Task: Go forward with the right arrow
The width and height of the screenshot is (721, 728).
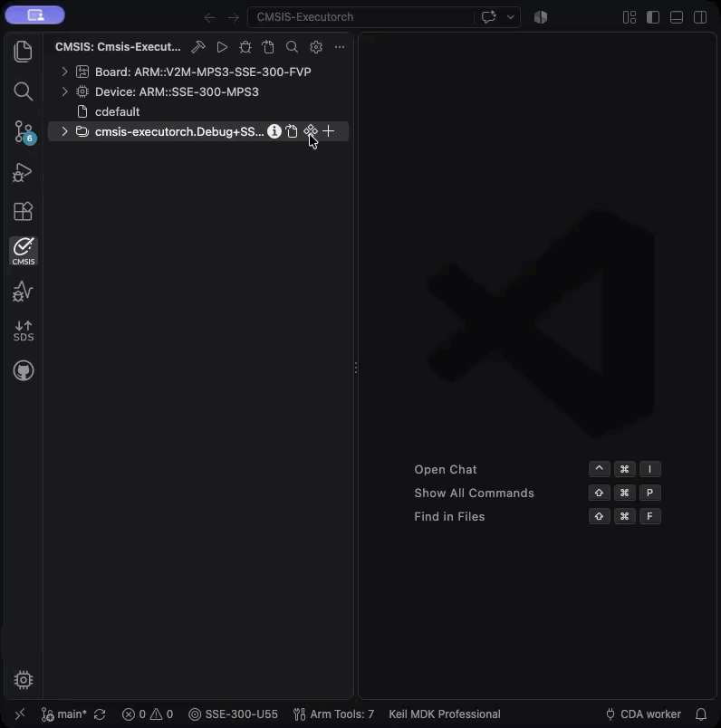Action: (x=234, y=17)
